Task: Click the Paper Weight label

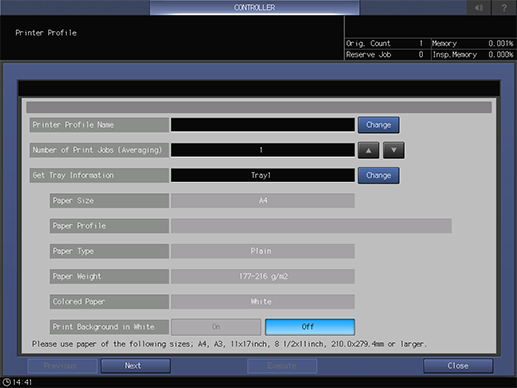Action: (x=109, y=276)
